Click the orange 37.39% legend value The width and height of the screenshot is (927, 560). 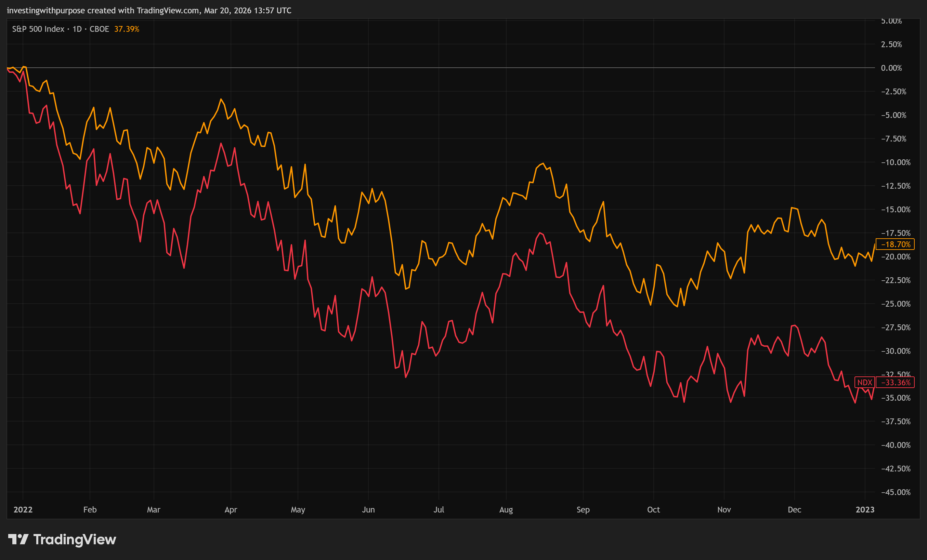(x=127, y=29)
